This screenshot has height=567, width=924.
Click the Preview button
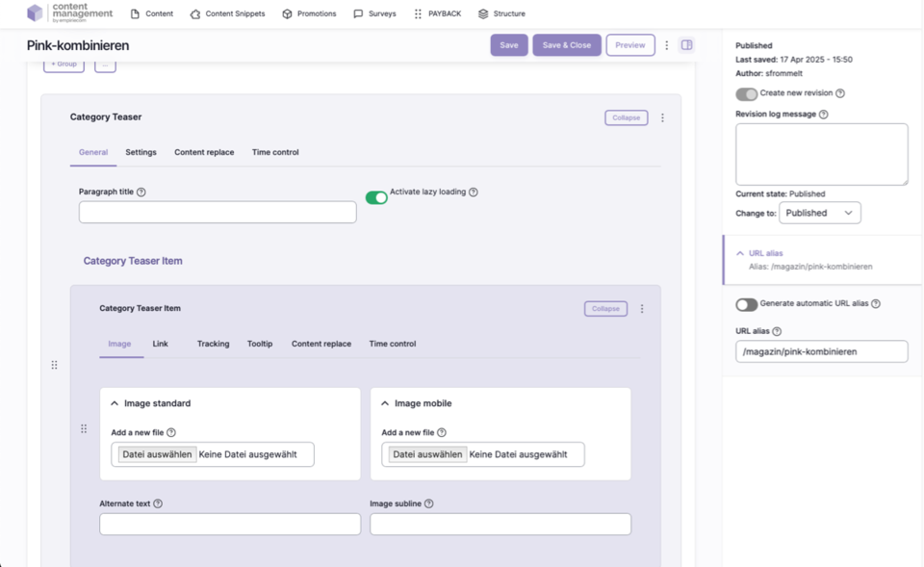click(629, 45)
